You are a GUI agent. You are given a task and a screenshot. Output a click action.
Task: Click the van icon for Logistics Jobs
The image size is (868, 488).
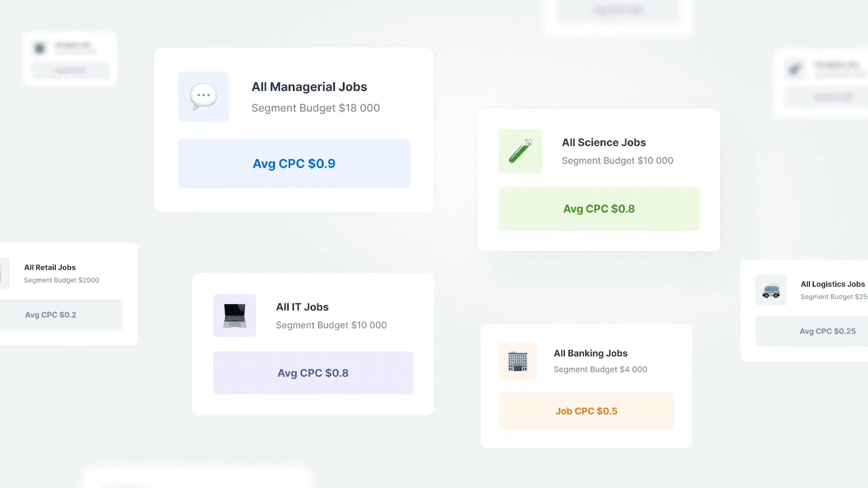[x=771, y=290]
